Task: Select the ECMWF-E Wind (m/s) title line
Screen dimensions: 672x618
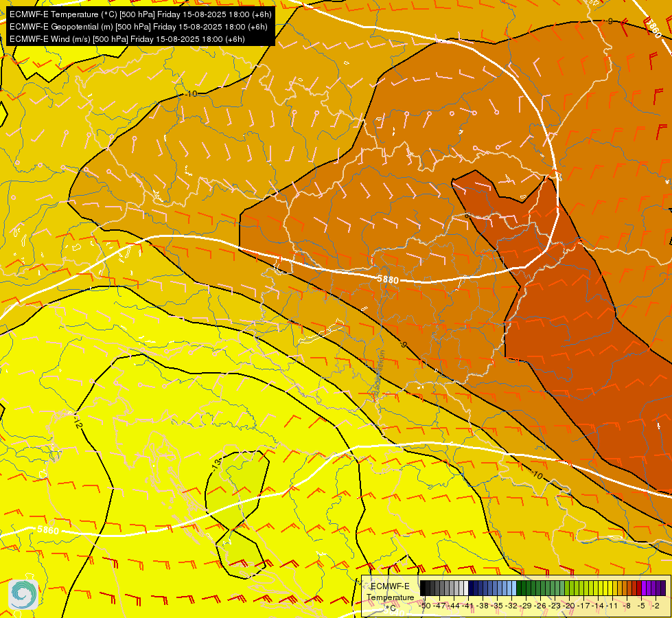Action: [x=127, y=39]
